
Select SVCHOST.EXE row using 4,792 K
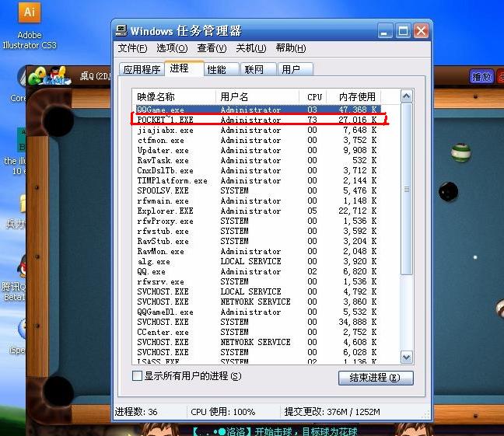tap(257, 291)
